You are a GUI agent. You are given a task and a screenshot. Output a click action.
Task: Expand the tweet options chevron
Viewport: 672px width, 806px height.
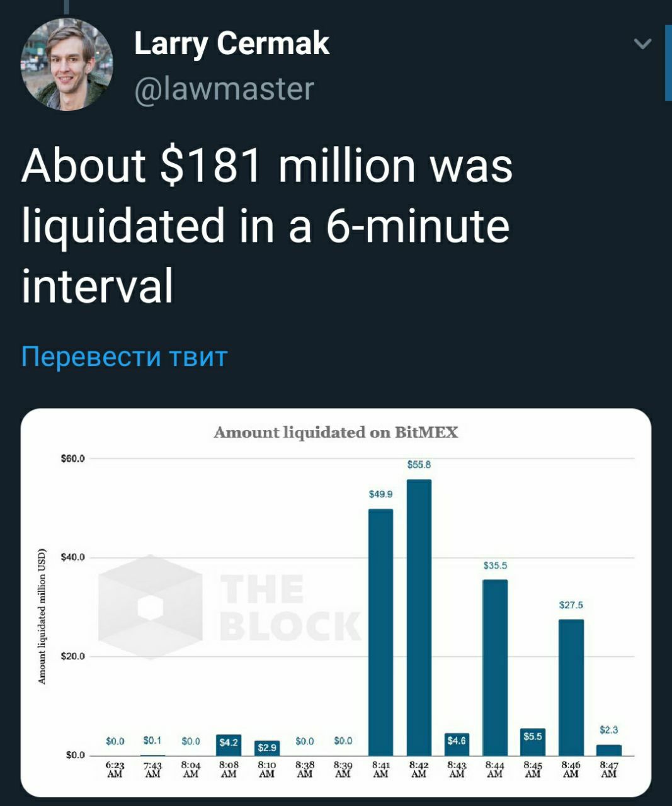[642, 43]
